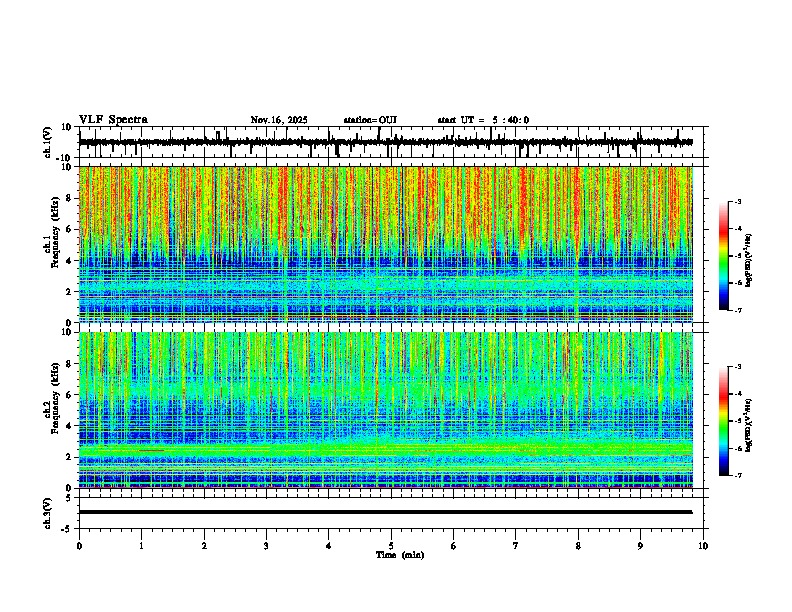Click the "4" kHz tick on ch.2 spectrogram
The height and width of the screenshot is (612, 792).
coord(70,426)
